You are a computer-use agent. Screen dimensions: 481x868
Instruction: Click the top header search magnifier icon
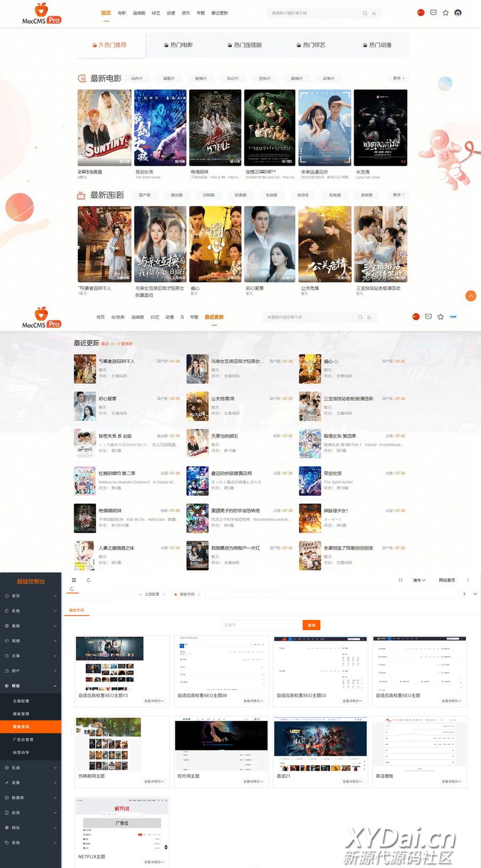pos(365,13)
